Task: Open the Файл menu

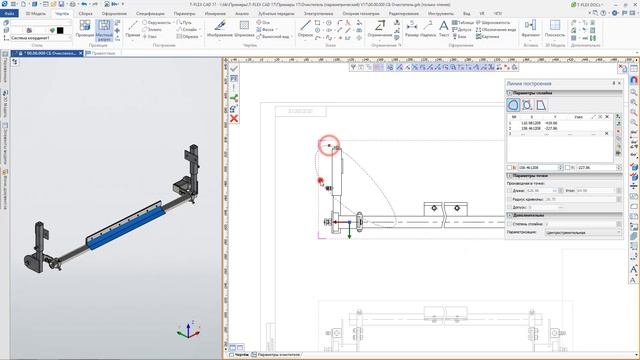Action: point(9,13)
